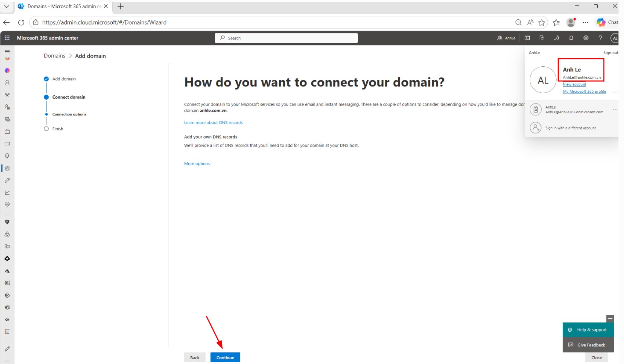The width and height of the screenshot is (624, 364).
Task: Sign in with a different account
Action: click(570, 128)
